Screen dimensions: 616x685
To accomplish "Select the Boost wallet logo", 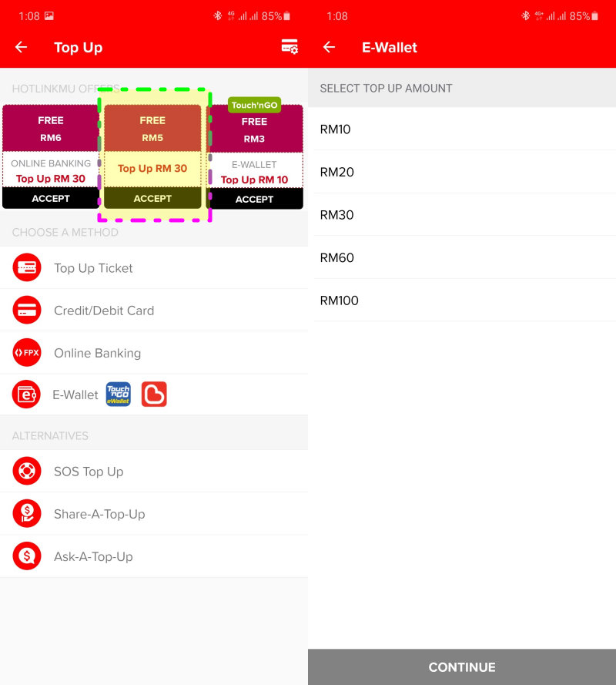I will [154, 394].
